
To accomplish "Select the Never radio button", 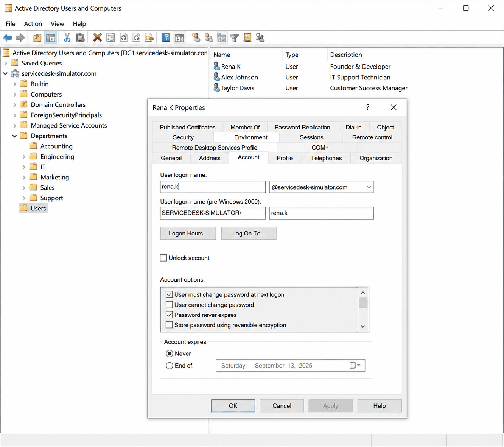I will pyautogui.click(x=170, y=354).
